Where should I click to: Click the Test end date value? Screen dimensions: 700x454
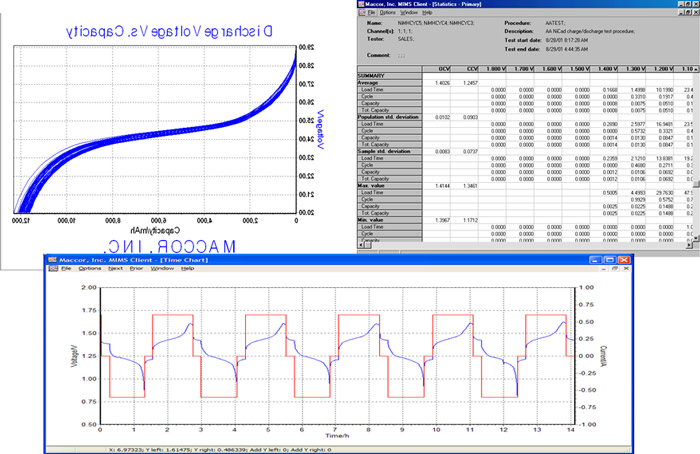pyautogui.click(x=567, y=49)
